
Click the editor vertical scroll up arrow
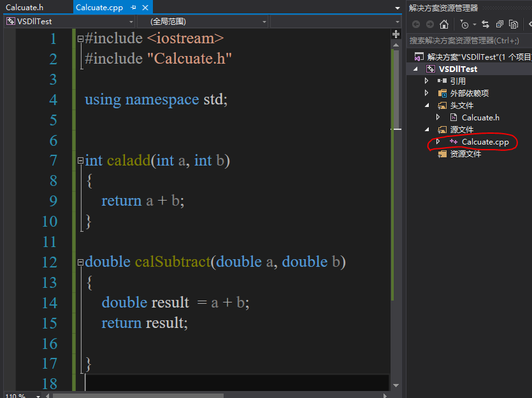pos(396,45)
